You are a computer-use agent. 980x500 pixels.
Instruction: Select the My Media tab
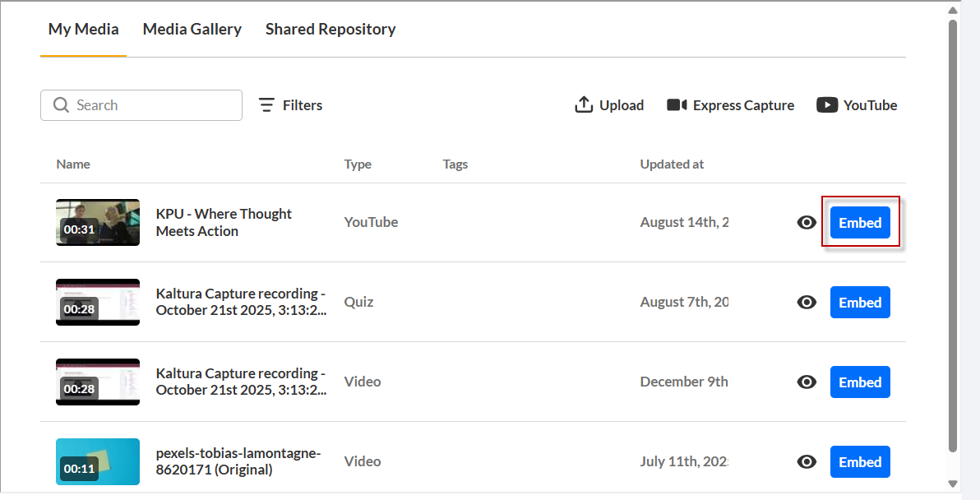tap(83, 30)
